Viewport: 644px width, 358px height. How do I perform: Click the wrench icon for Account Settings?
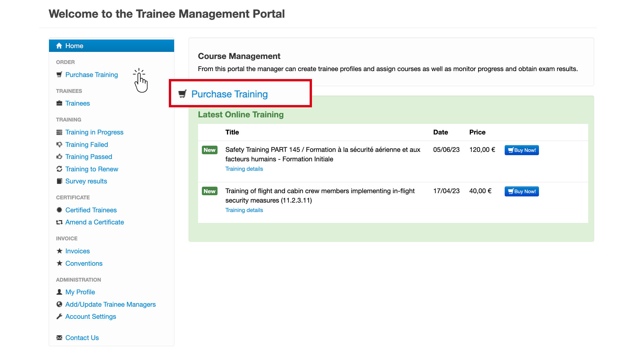[x=59, y=316]
